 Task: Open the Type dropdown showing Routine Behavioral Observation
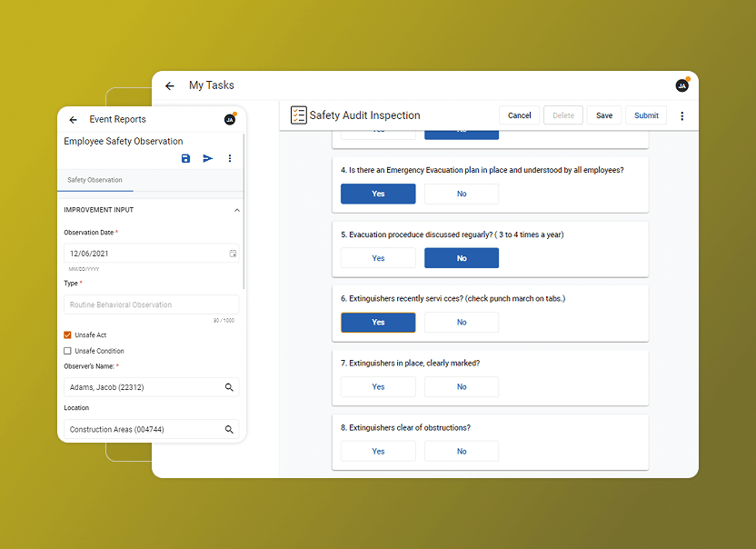pyautogui.click(x=150, y=304)
